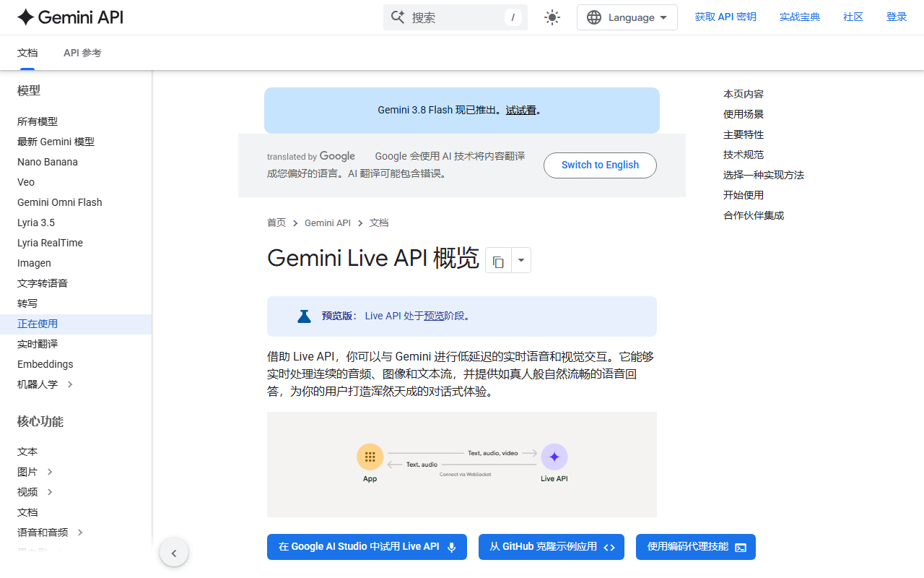Click the Live API diagram image
This screenshot has height=578, width=924.
click(462, 465)
